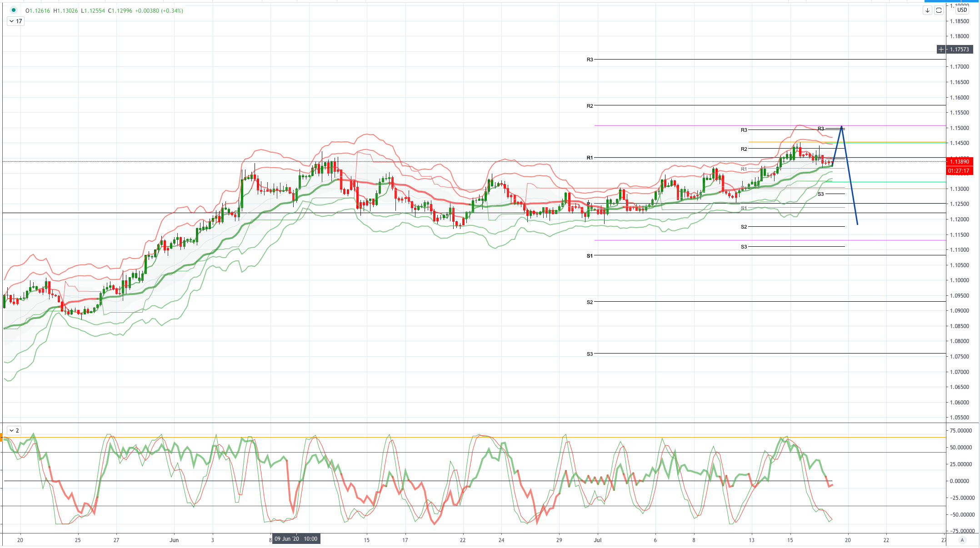This screenshot has width=980, height=548.
Task: Toggle auto scale A button
Action: coord(962,540)
